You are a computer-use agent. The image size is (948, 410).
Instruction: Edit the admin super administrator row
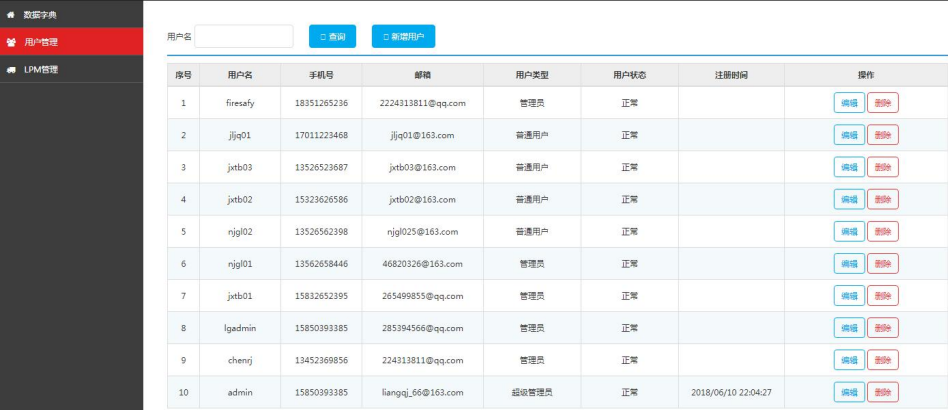click(849, 392)
